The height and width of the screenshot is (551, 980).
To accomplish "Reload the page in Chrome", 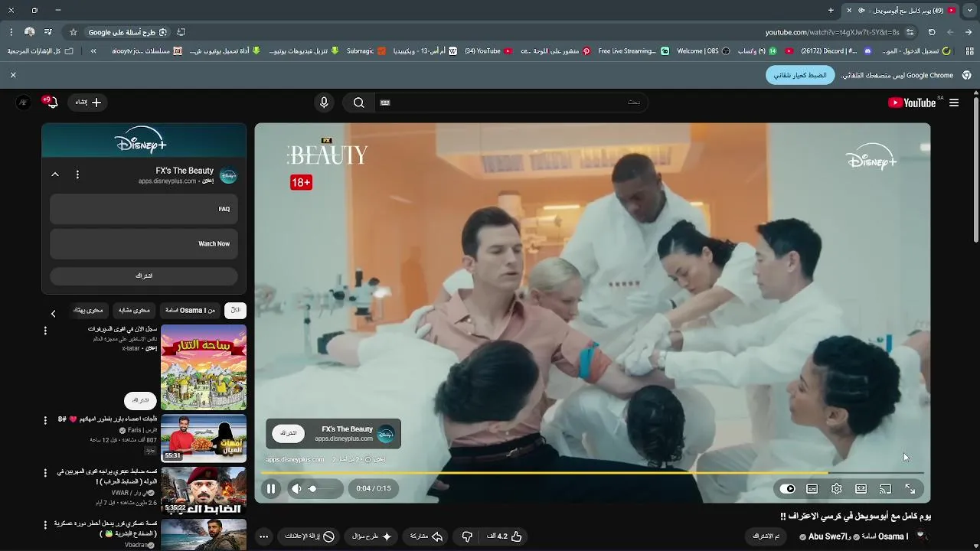I will coord(932,32).
